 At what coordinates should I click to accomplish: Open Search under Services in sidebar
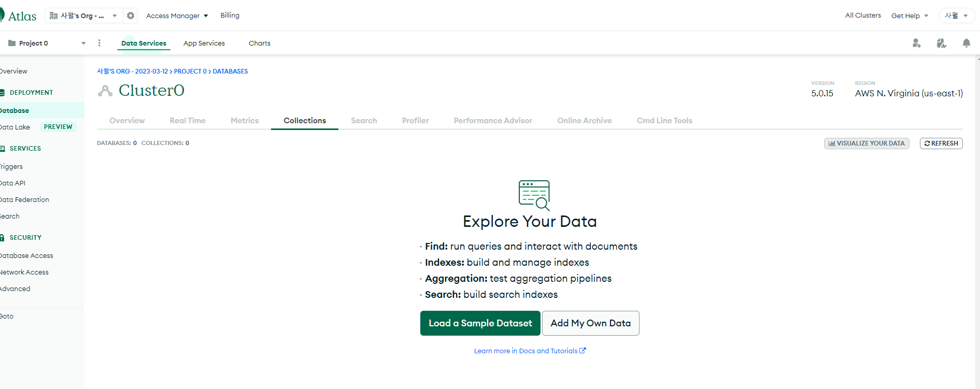tap(10, 217)
